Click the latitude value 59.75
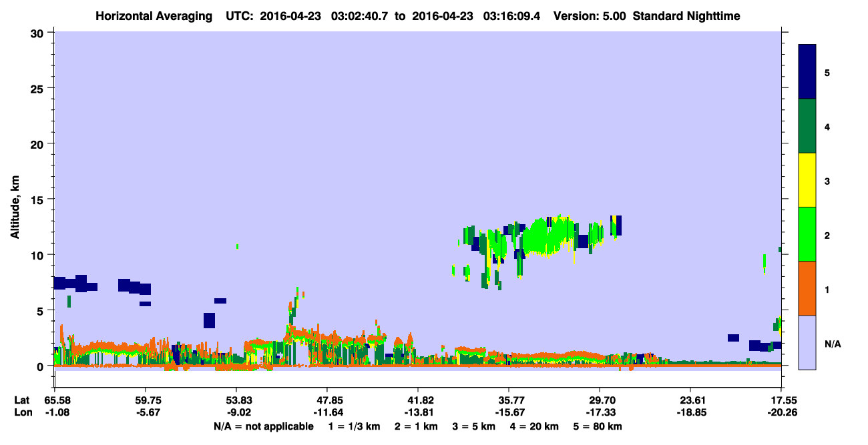This screenshot has width=868, height=445. tap(146, 400)
